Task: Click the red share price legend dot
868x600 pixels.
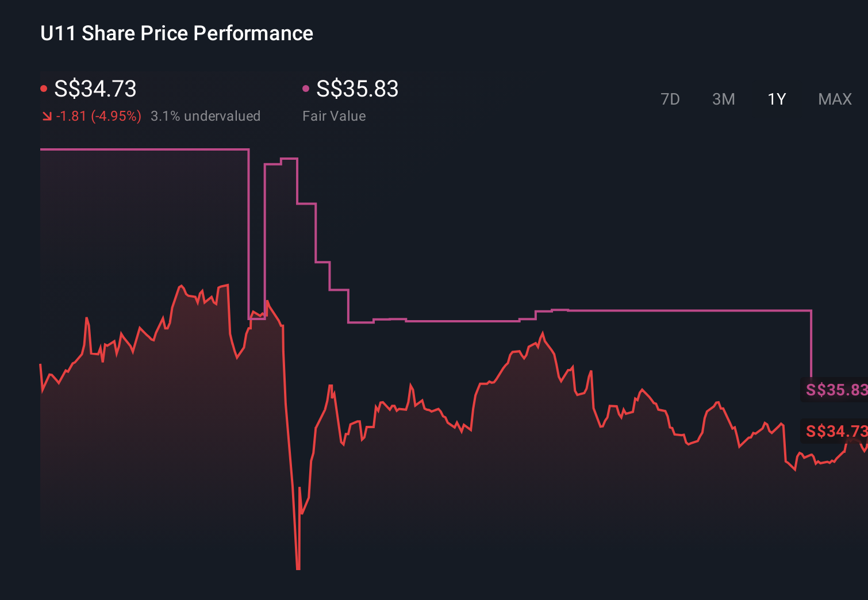Action: coord(44,87)
